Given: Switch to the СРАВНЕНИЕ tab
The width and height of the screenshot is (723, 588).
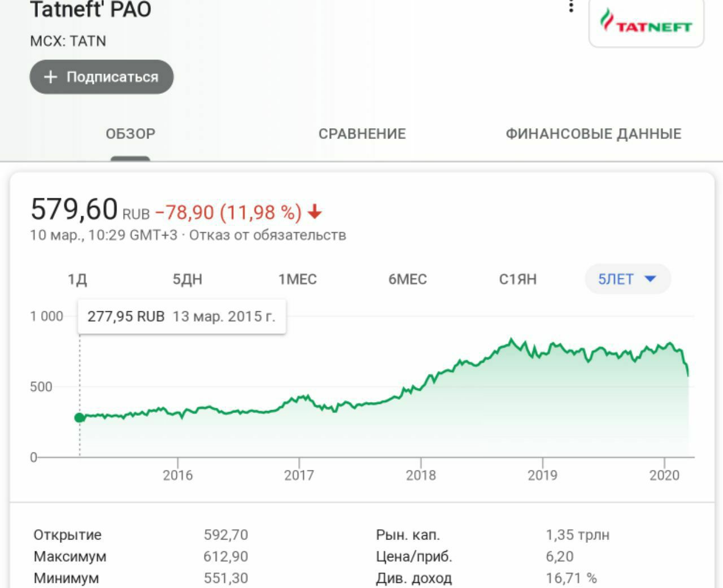Looking at the screenshot, I should tap(362, 134).
